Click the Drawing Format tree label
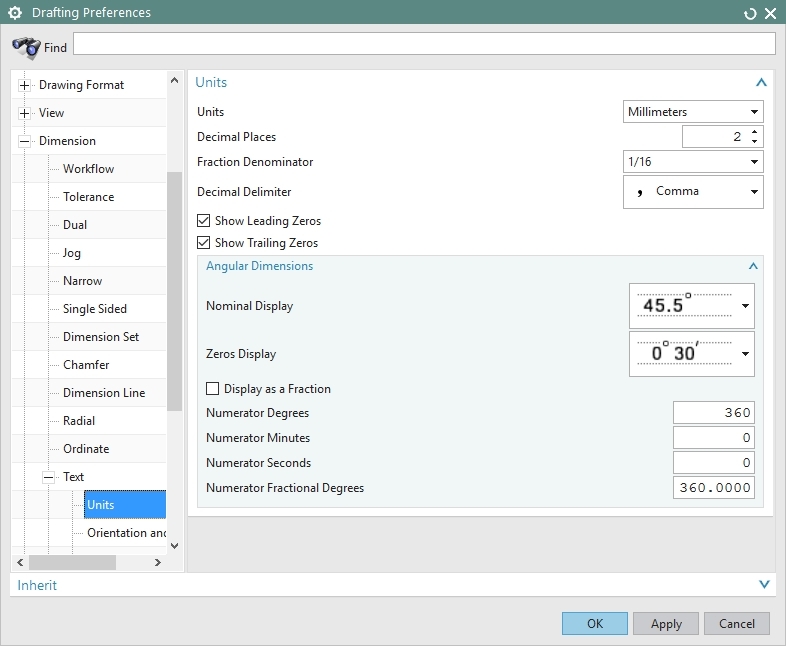 (x=81, y=85)
